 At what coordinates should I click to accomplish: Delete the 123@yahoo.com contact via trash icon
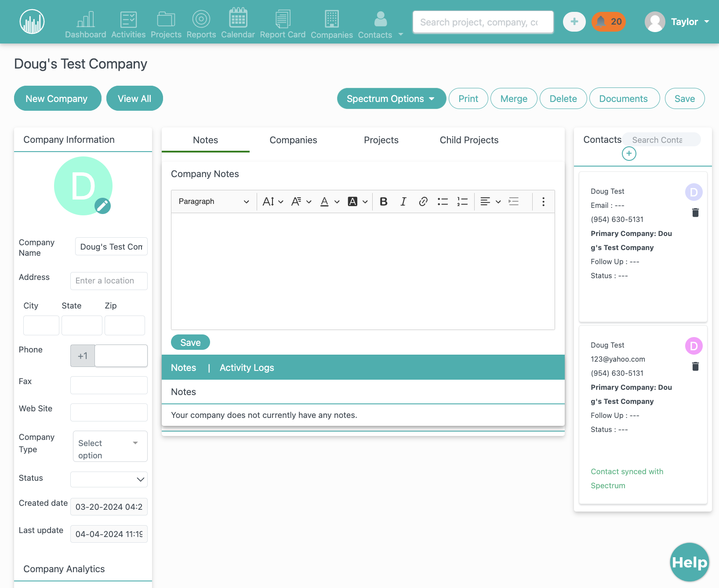[695, 367]
